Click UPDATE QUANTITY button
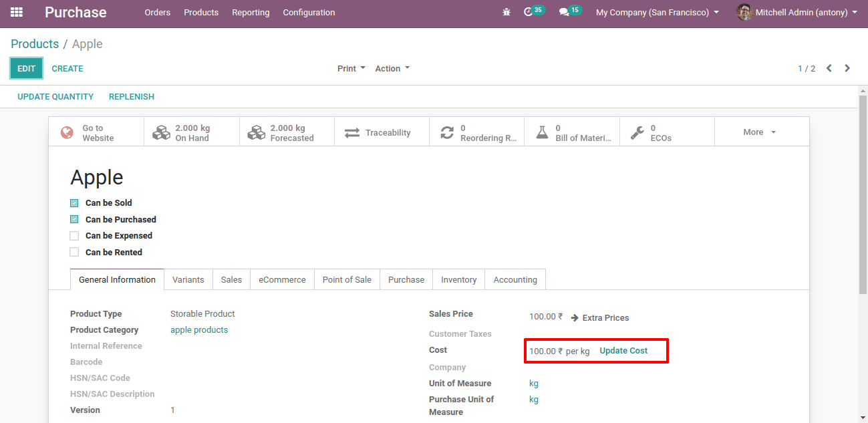 (x=55, y=96)
